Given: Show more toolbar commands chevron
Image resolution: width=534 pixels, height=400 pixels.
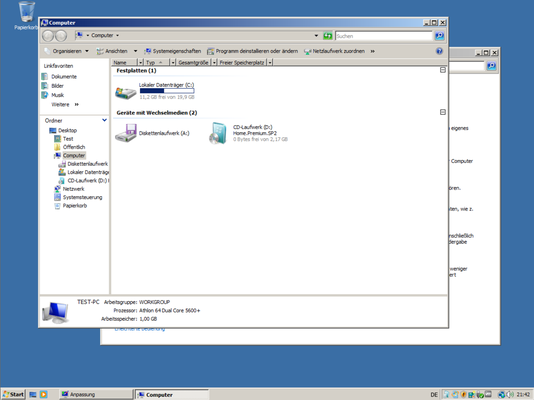Looking at the screenshot, I should click(373, 51).
